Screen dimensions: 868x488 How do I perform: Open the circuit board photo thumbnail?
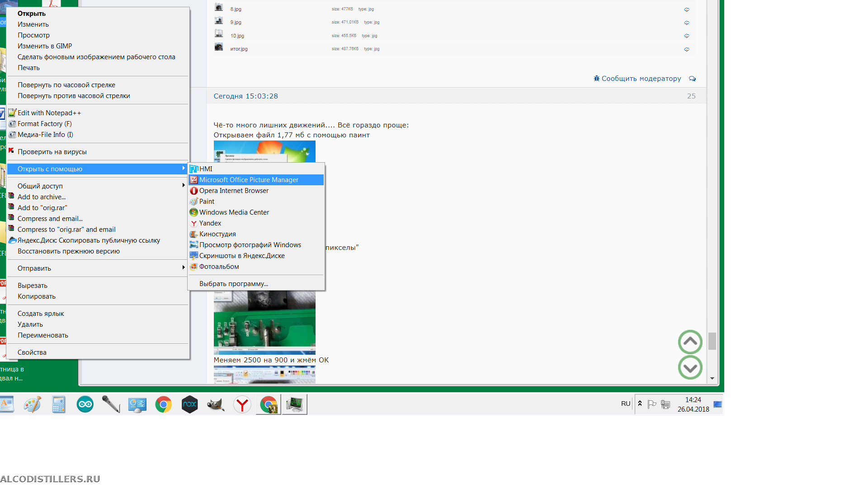(x=264, y=323)
